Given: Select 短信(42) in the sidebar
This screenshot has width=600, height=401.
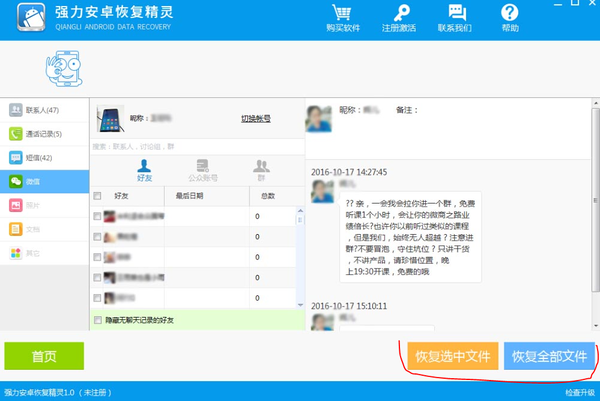Looking at the screenshot, I should (x=44, y=158).
